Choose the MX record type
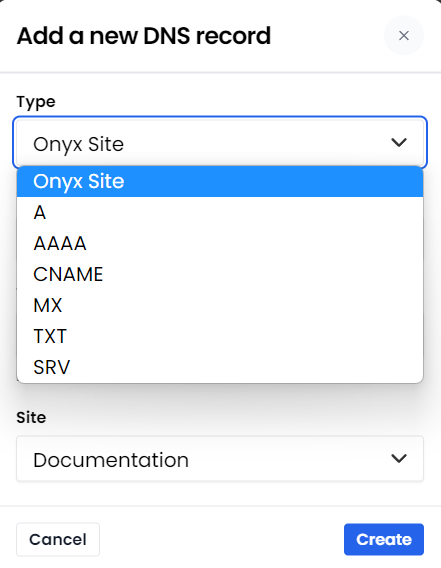Viewport: 441px width, 568px height. click(x=220, y=305)
